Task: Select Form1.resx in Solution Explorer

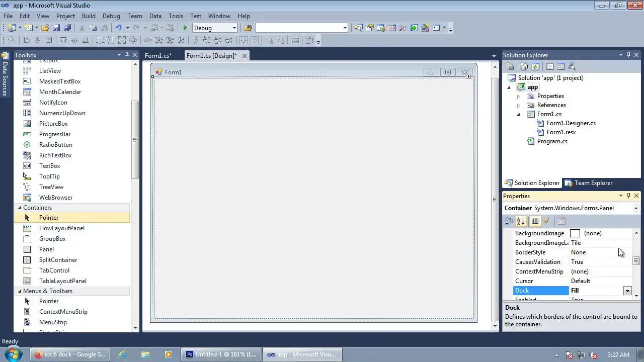Action: pos(561,132)
